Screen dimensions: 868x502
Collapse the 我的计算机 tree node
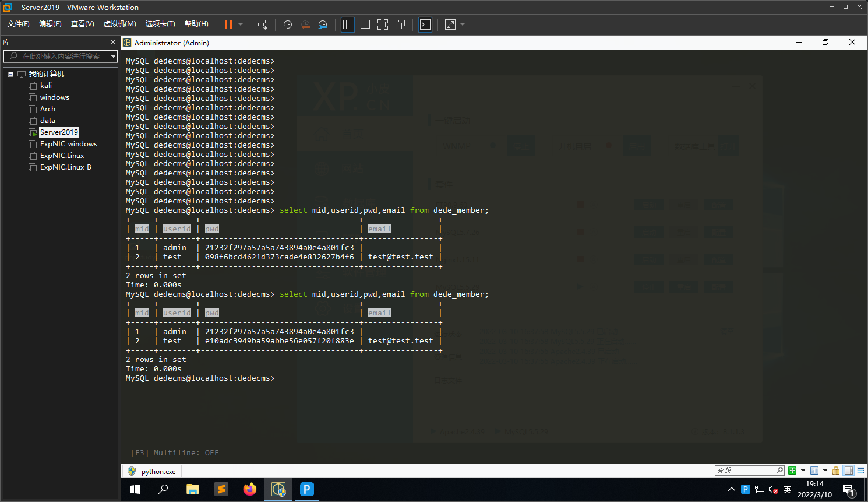[x=10, y=74]
